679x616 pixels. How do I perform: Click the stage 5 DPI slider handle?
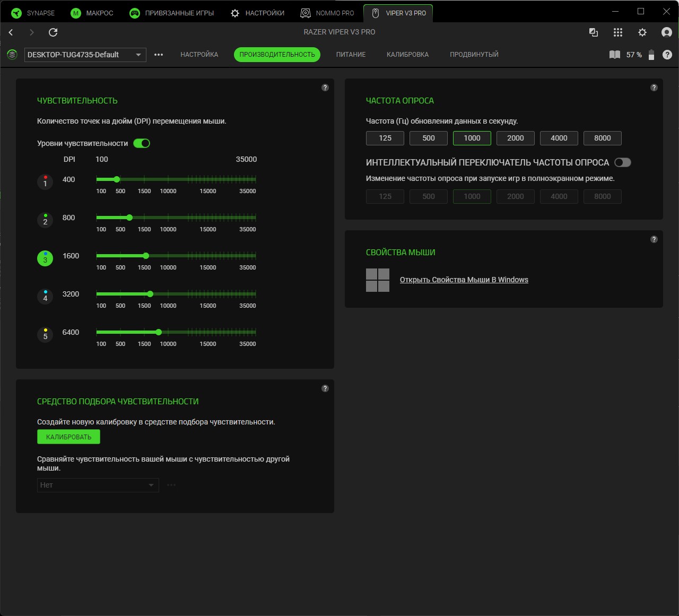pyautogui.click(x=159, y=332)
